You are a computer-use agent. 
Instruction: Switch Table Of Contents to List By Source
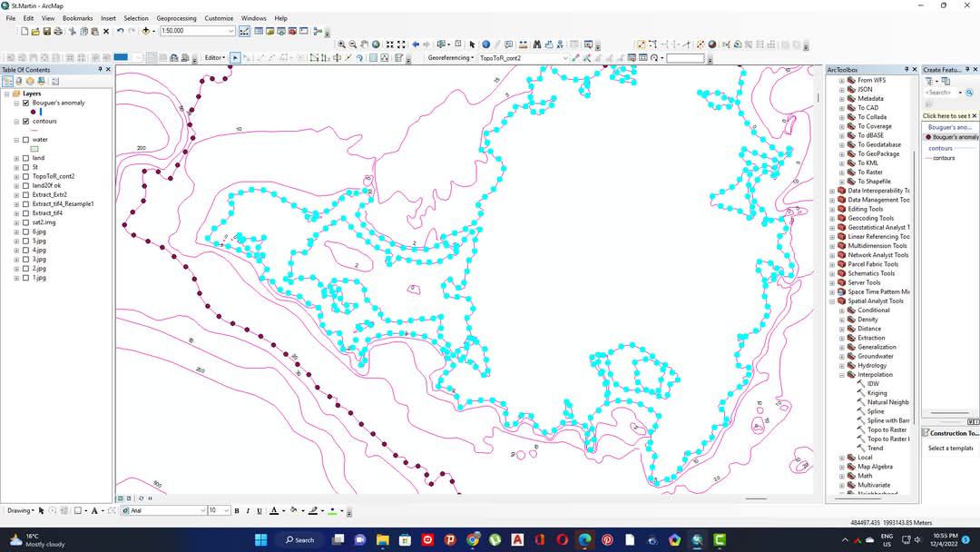pyautogui.click(x=19, y=82)
